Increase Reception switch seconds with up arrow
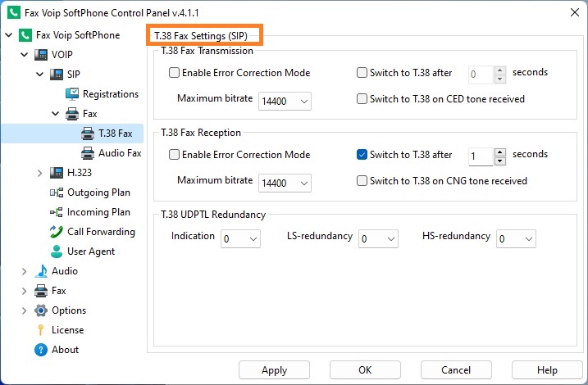This screenshot has height=385, width=588. (500, 152)
